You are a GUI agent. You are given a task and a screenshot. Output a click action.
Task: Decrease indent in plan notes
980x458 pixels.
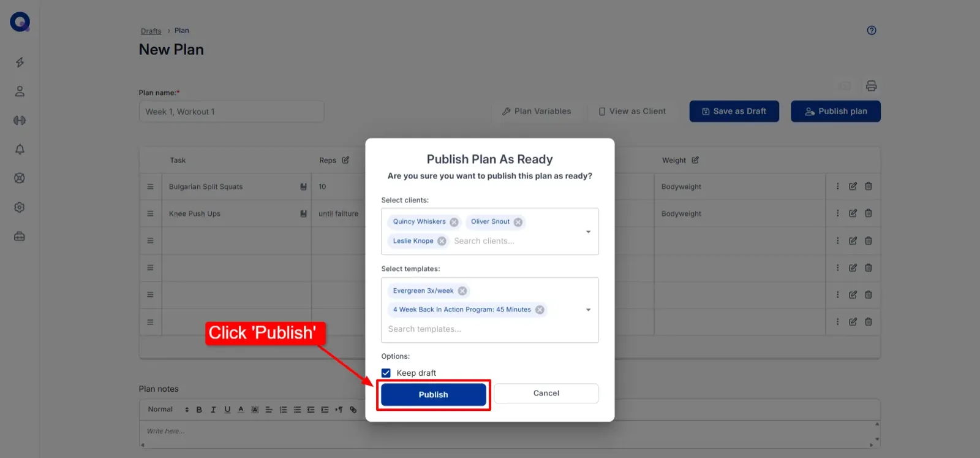point(311,410)
